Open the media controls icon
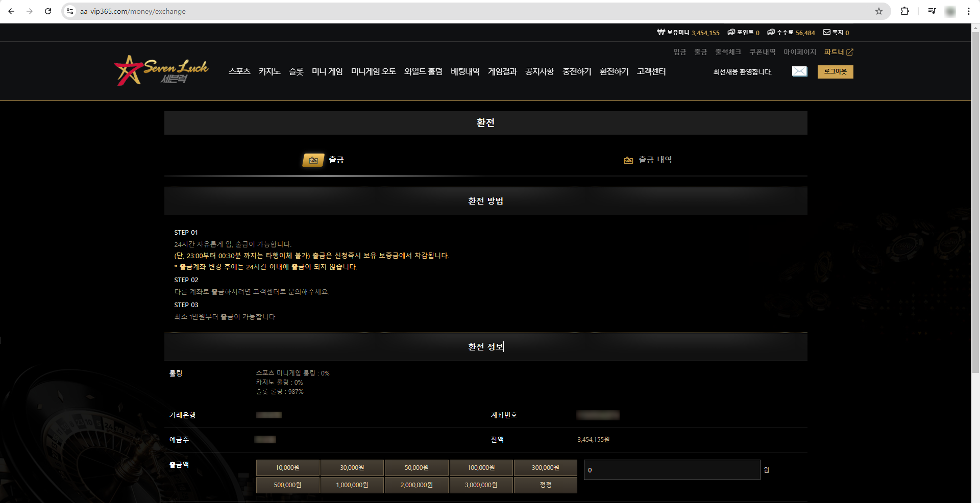Image resolution: width=980 pixels, height=503 pixels. coord(932,11)
